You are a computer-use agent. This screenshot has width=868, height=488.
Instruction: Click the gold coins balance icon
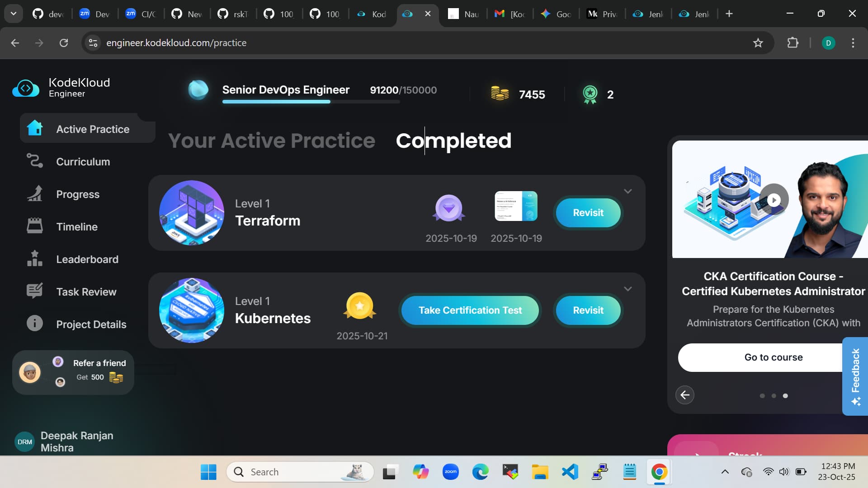pyautogui.click(x=500, y=94)
